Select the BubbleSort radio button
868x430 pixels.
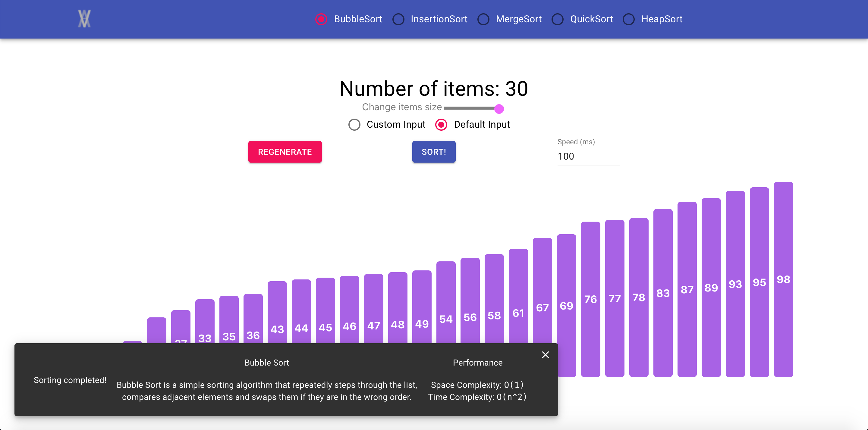click(321, 19)
